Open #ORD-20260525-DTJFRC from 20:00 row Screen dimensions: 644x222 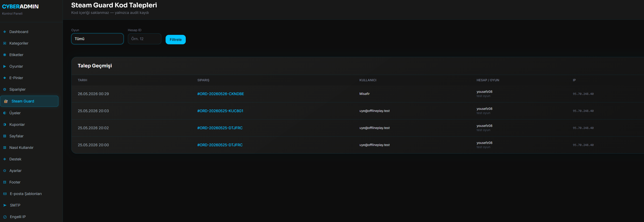click(220, 145)
